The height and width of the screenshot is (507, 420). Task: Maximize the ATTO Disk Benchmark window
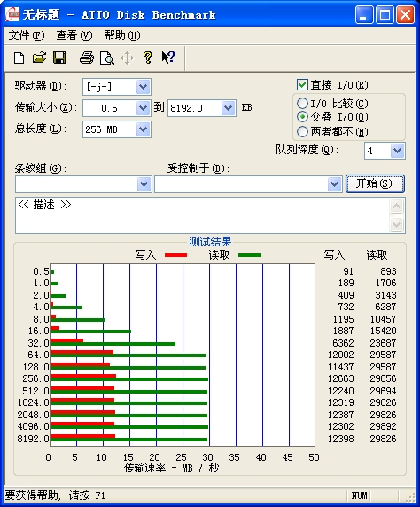(x=385, y=15)
